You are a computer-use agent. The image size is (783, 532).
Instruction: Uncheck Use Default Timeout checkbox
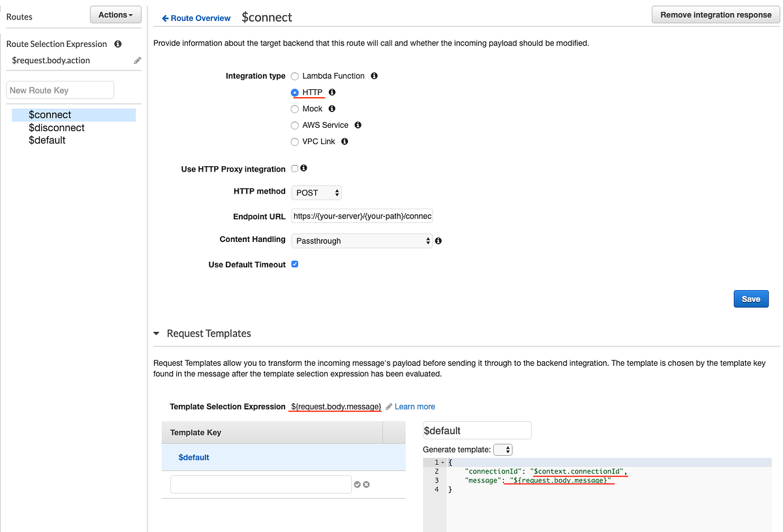[295, 264]
